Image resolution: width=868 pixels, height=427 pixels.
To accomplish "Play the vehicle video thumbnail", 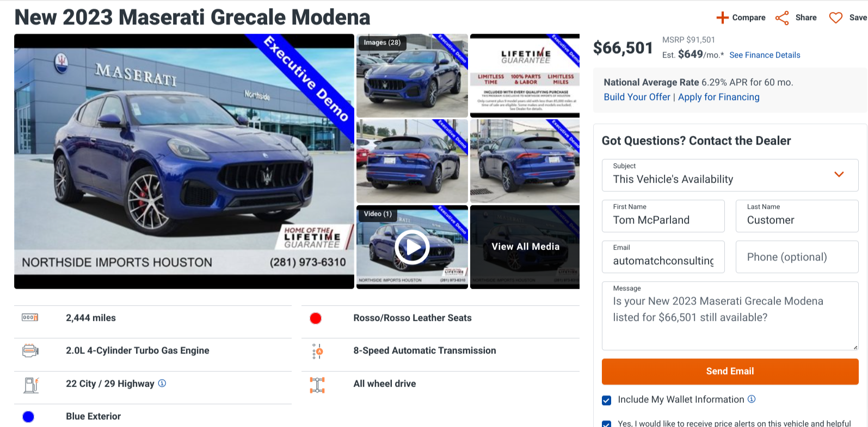I will [412, 247].
